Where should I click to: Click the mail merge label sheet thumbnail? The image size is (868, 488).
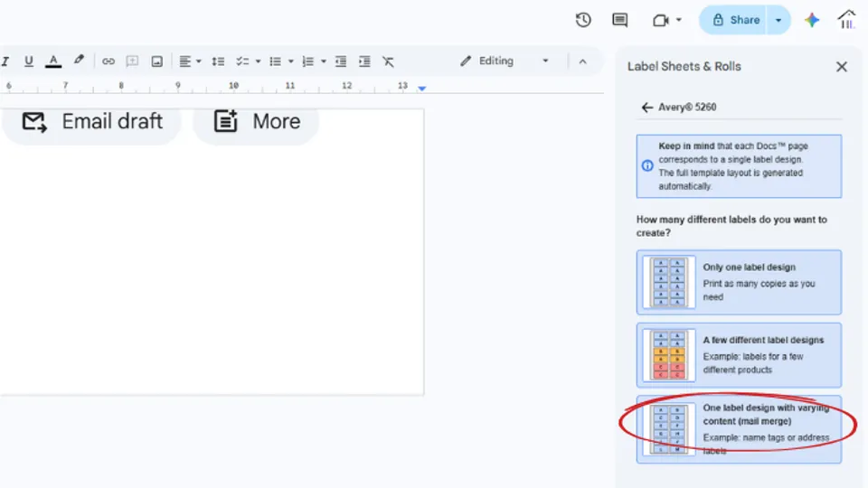click(669, 429)
